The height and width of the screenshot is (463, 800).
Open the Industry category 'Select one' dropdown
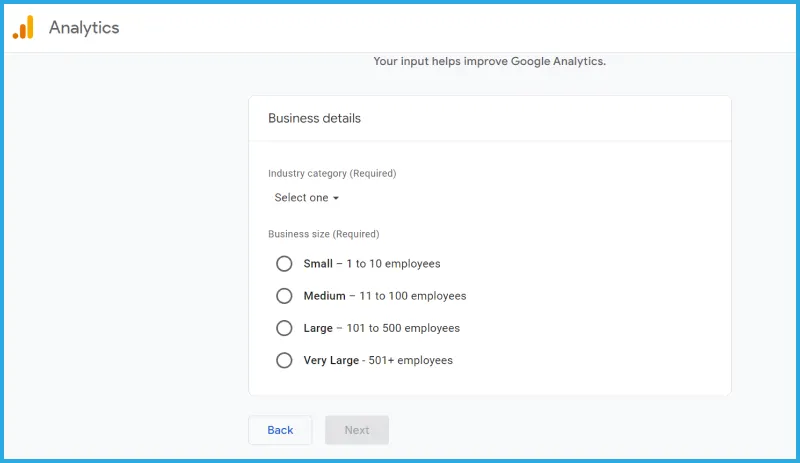[302, 198]
